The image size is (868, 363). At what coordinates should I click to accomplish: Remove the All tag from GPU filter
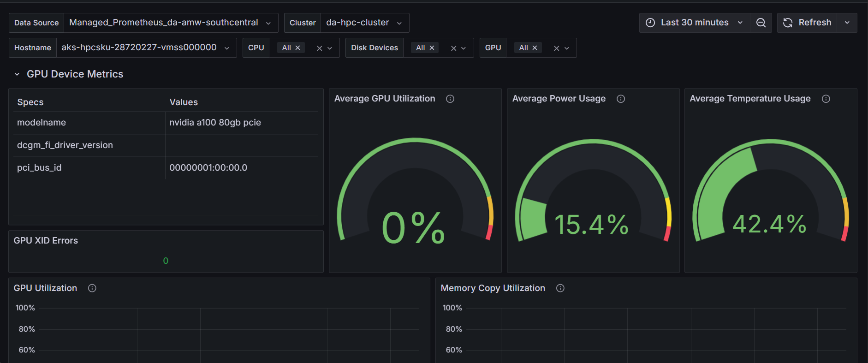tap(535, 48)
